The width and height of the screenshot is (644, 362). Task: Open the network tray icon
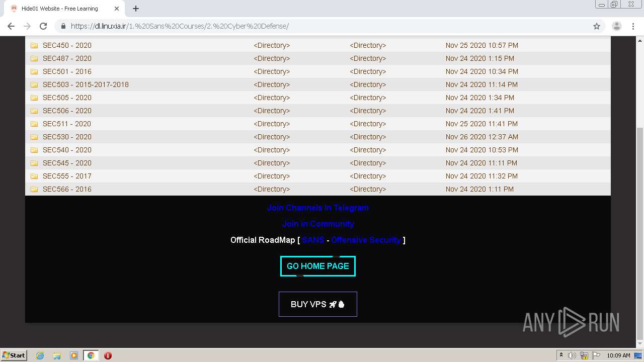coord(584,355)
